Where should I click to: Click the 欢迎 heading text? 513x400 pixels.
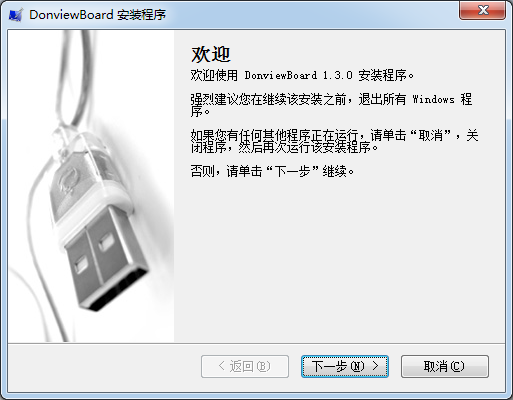click(211, 54)
